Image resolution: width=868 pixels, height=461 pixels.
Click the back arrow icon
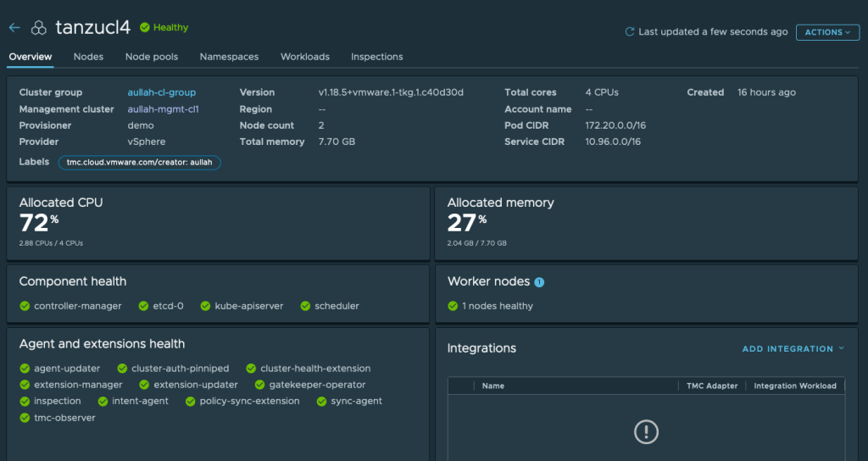[14, 28]
